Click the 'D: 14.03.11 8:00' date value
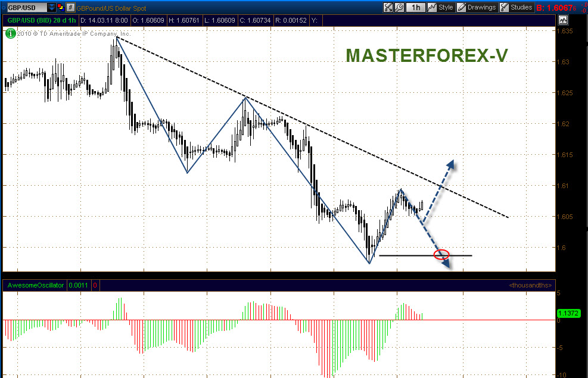This screenshot has height=378, width=588. [104, 20]
